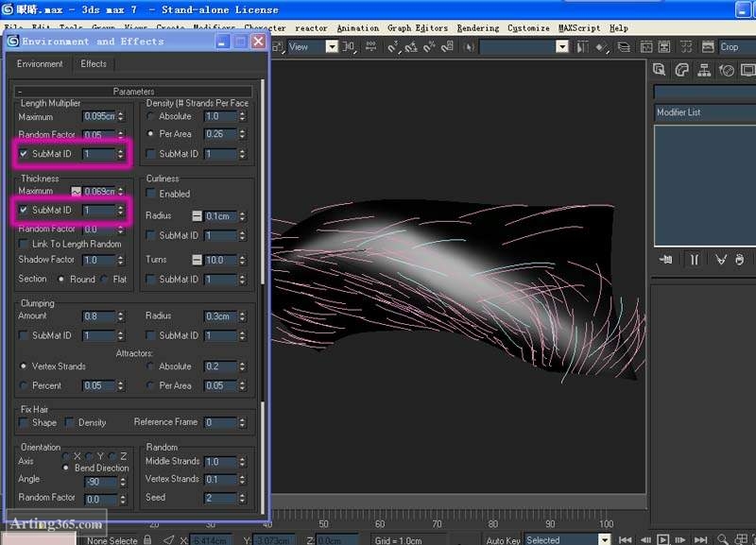Click the Selection Lock toggle icon
The height and width of the screenshot is (545, 756).
(147, 539)
